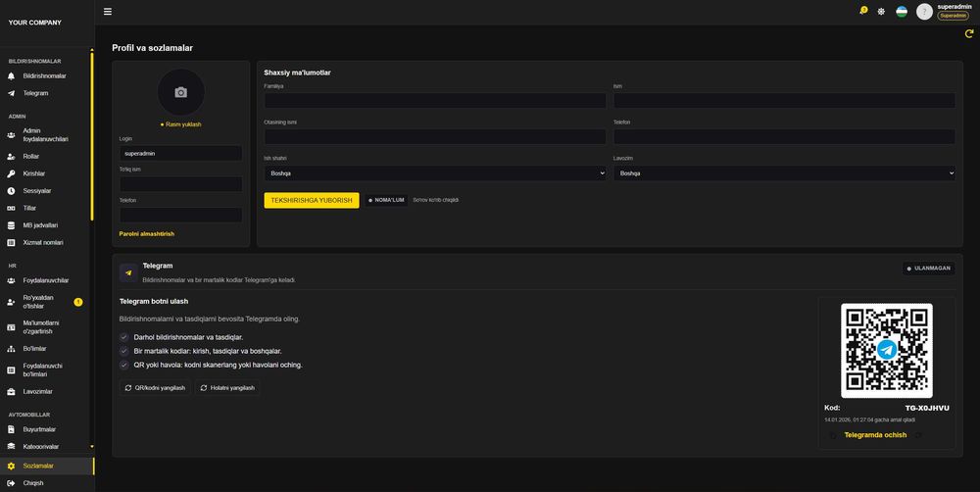Click the Telegram QR code image
Viewport: 980px width, 492px height.
coord(887,350)
